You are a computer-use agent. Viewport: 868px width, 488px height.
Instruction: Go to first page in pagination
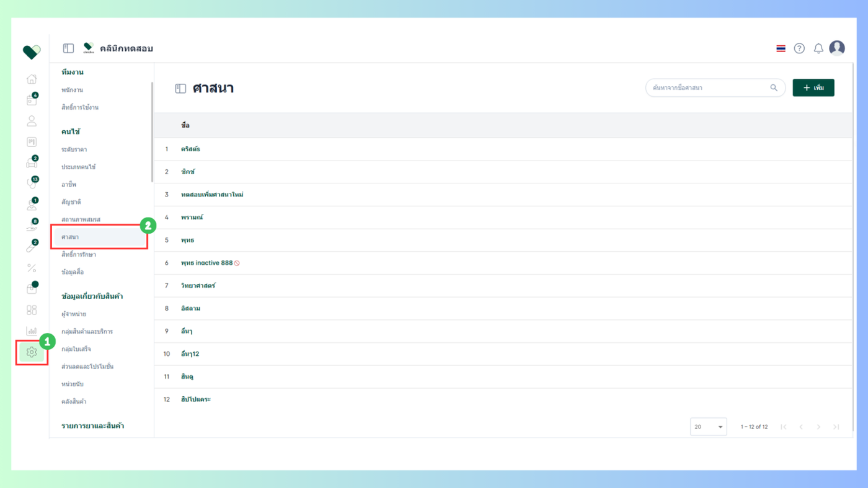pyautogui.click(x=784, y=427)
